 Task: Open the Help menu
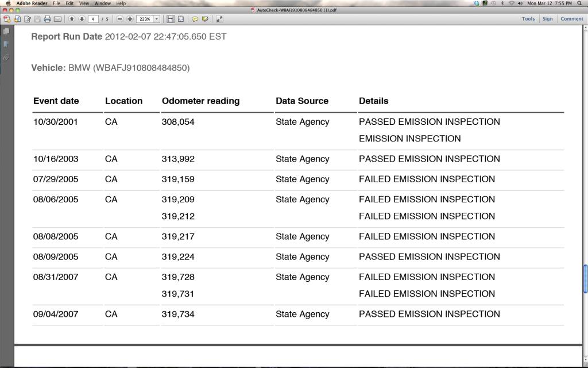[x=121, y=3]
